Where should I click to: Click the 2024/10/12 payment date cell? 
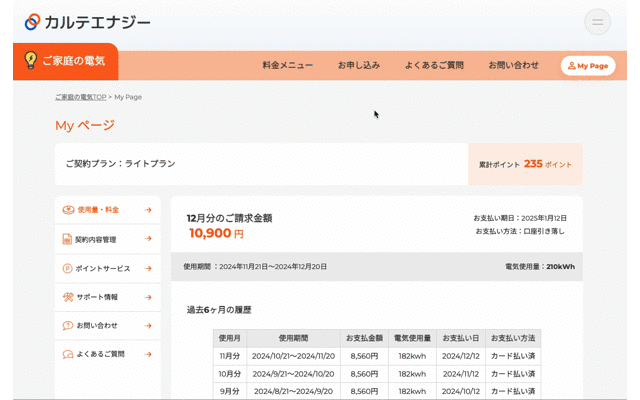[x=461, y=391]
